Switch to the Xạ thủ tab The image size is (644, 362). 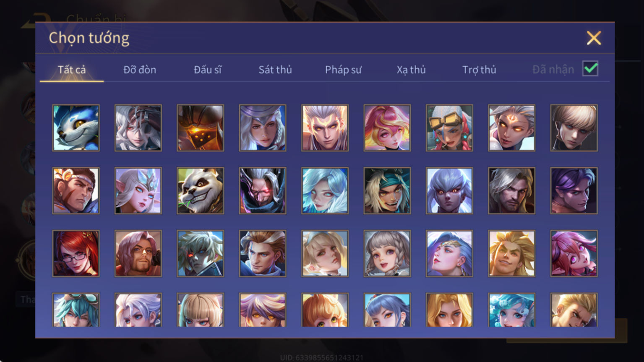pos(411,70)
